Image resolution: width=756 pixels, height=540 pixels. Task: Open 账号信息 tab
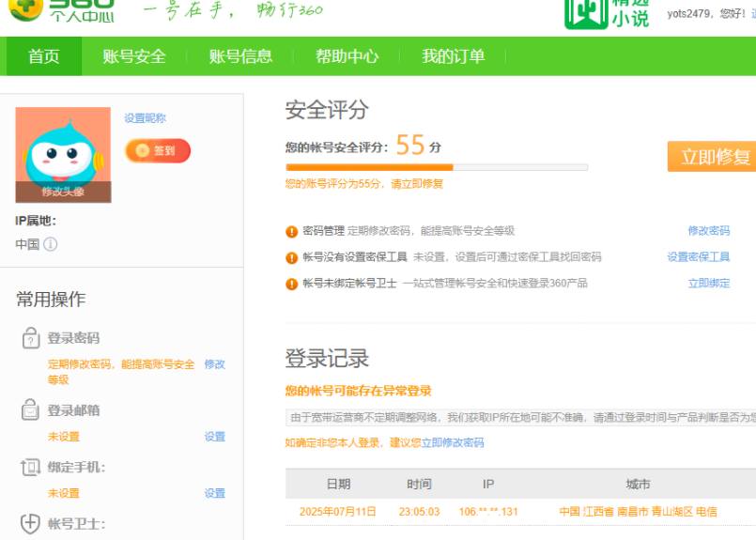click(x=240, y=56)
